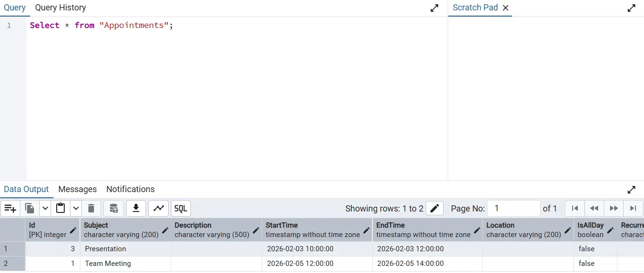Download results with the save-to-file icon
Image resolution: width=644 pixels, height=273 pixels.
(x=136, y=208)
